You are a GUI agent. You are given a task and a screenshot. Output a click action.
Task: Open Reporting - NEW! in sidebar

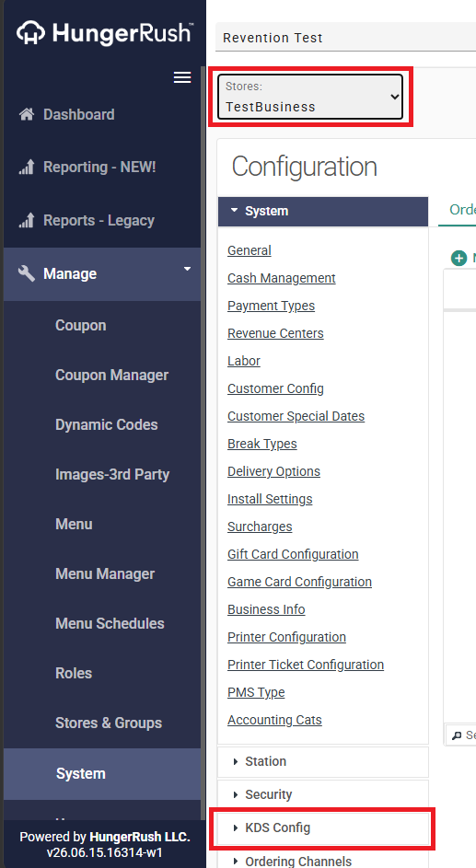(99, 168)
